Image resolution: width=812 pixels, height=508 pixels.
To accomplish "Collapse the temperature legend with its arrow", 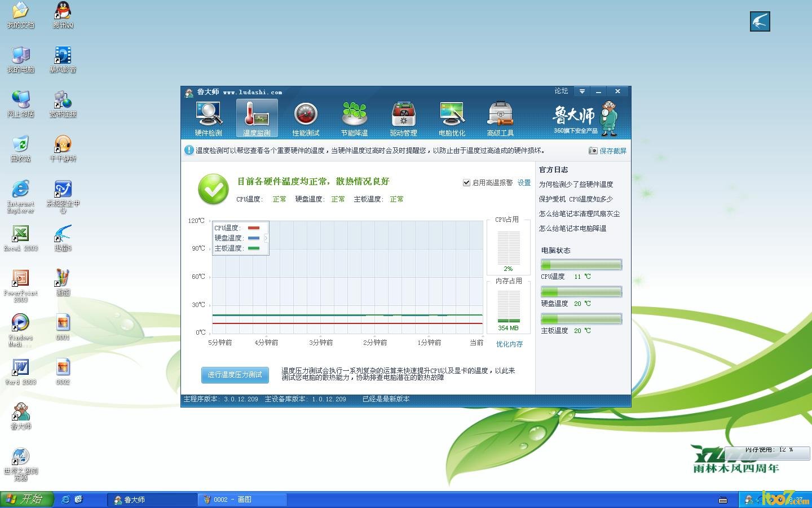I will click(x=266, y=238).
